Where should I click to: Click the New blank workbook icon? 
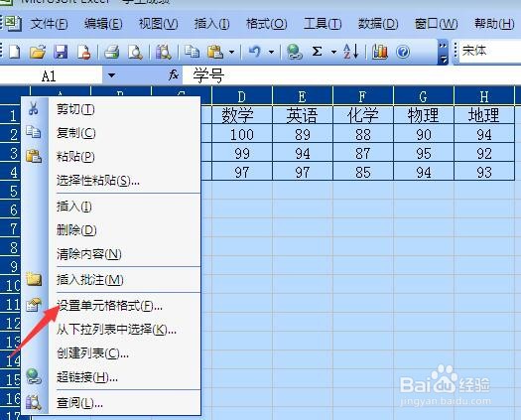pyautogui.click(x=14, y=52)
